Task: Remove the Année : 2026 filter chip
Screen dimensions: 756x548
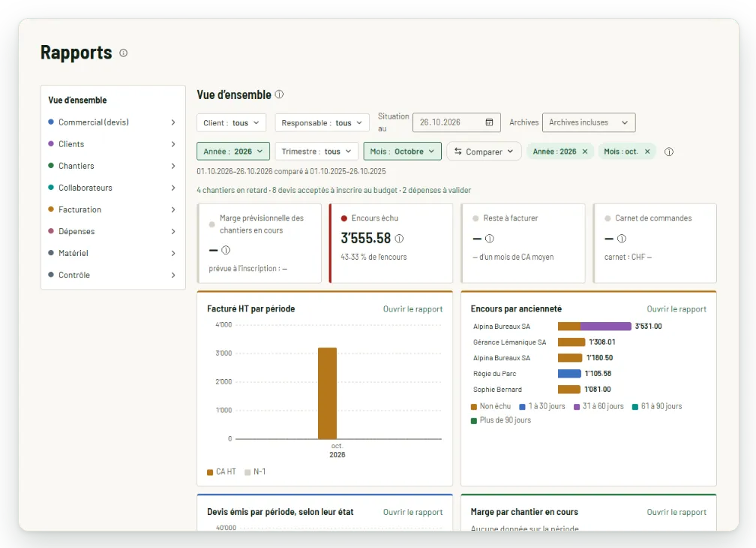Action: click(x=585, y=152)
